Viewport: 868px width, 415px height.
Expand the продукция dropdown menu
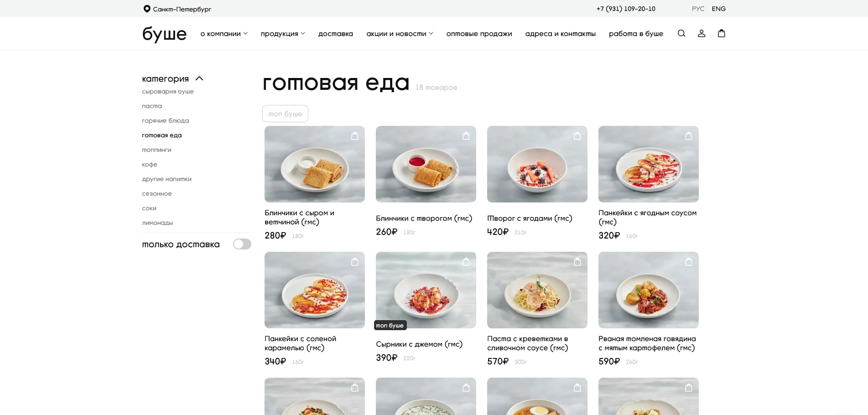click(x=283, y=34)
